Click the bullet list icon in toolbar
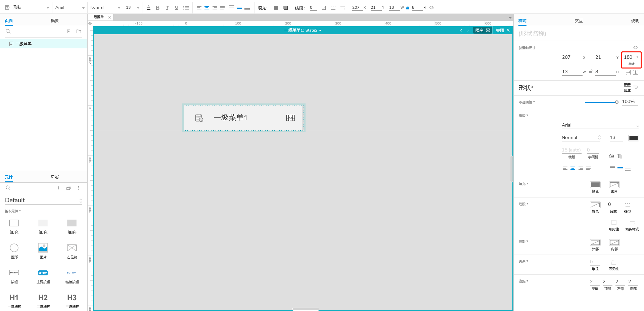 (186, 7)
